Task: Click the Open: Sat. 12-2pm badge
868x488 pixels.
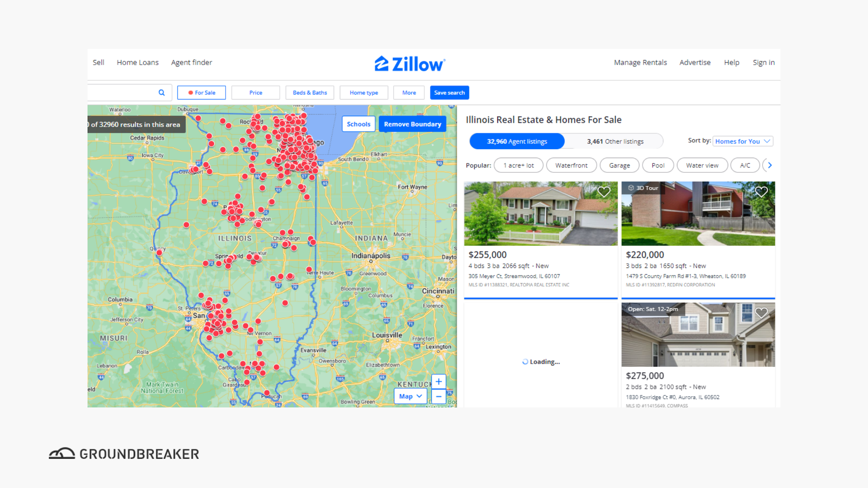Action: pos(653,309)
